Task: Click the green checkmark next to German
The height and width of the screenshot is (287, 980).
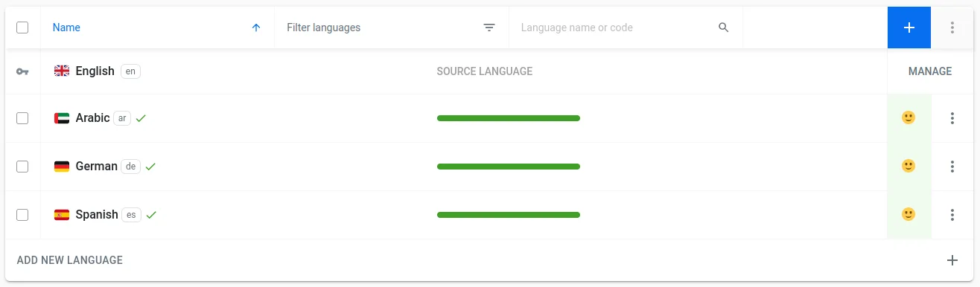Action: click(150, 167)
